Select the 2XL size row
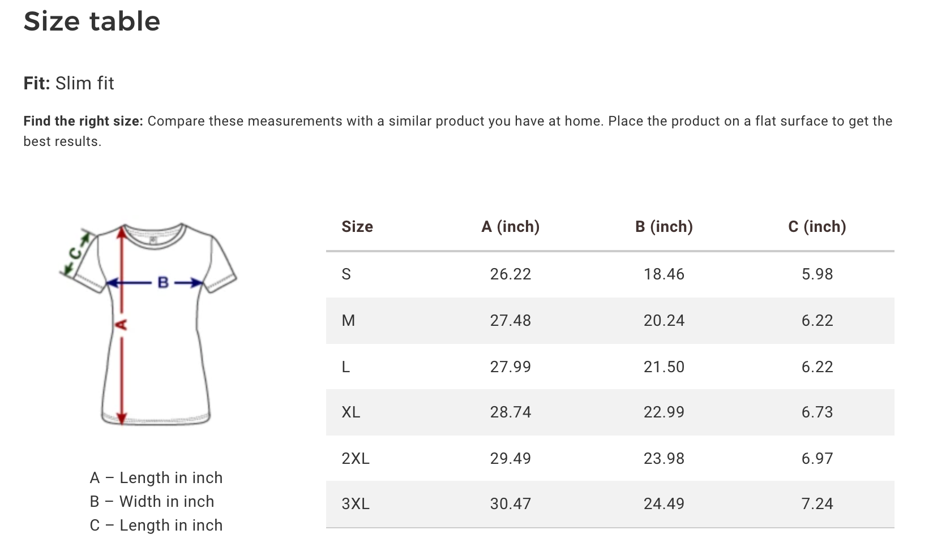Screen dimensions: 933x560 pos(610,458)
